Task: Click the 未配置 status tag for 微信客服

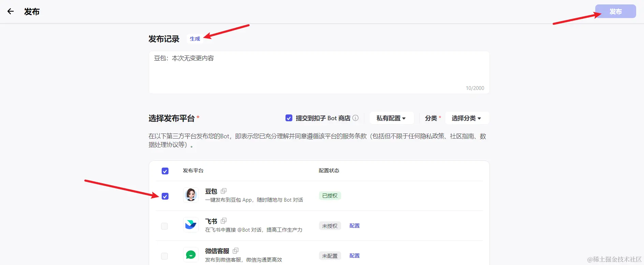Action: click(x=330, y=256)
